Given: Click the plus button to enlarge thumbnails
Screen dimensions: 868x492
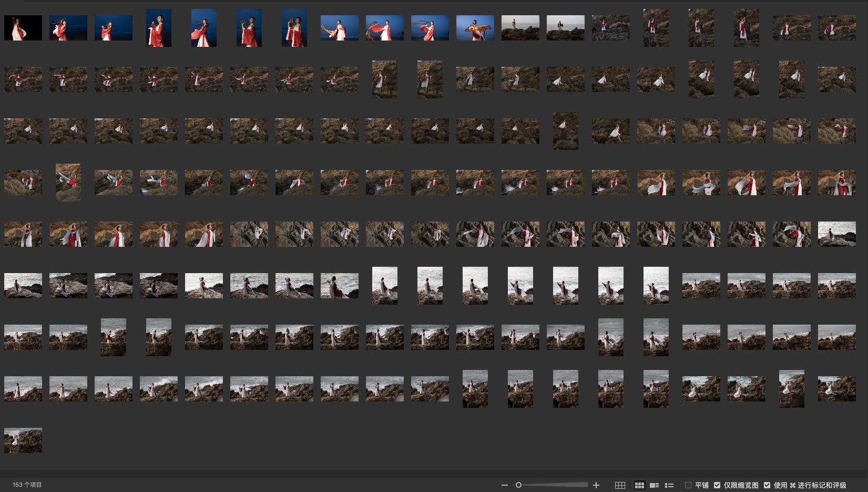Looking at the screenshot, I should pos(596,485).
